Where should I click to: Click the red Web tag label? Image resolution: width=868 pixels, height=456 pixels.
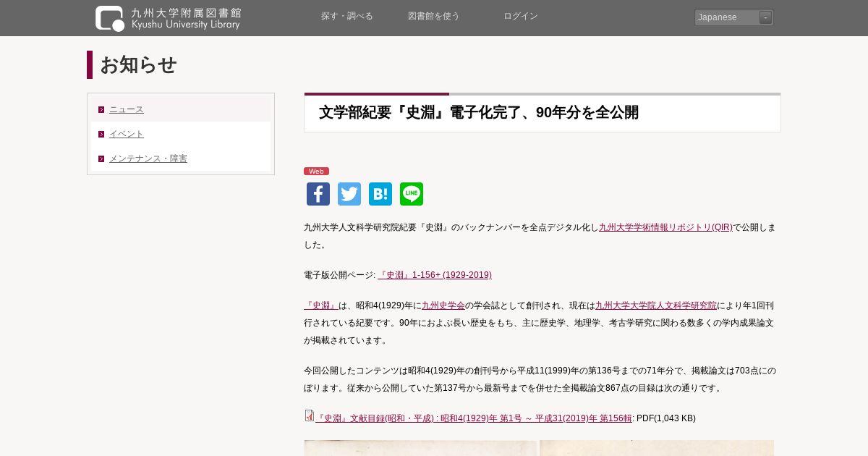click(x=316, y=172)
